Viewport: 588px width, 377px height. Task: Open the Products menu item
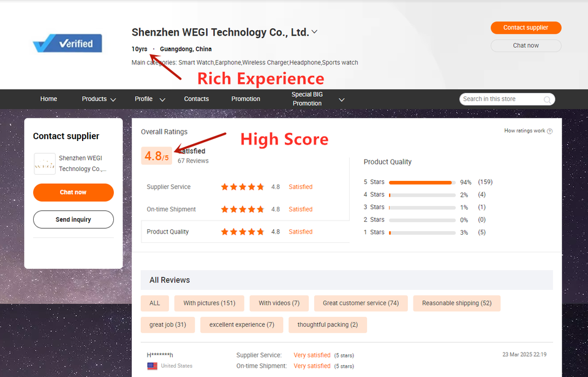click(94, 99)
